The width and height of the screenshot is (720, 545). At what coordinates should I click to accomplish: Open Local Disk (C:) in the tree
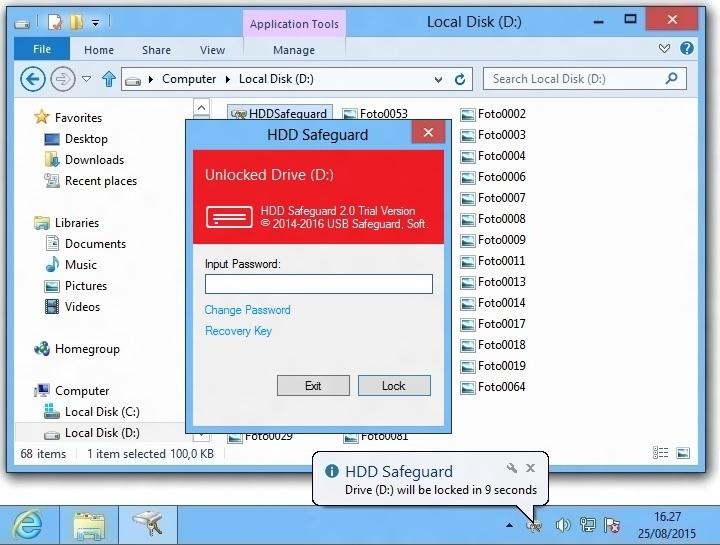tap(102, 412)
